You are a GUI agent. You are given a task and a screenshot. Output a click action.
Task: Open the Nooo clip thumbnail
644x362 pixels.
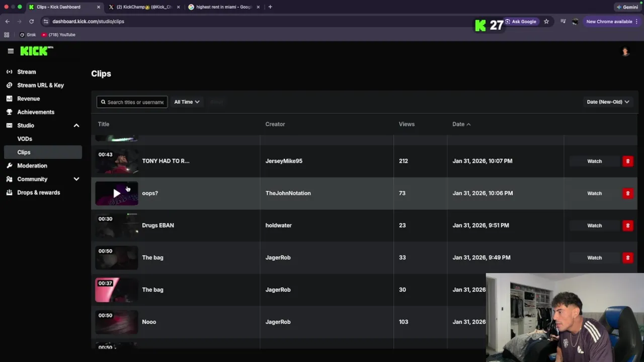point(117,322)
